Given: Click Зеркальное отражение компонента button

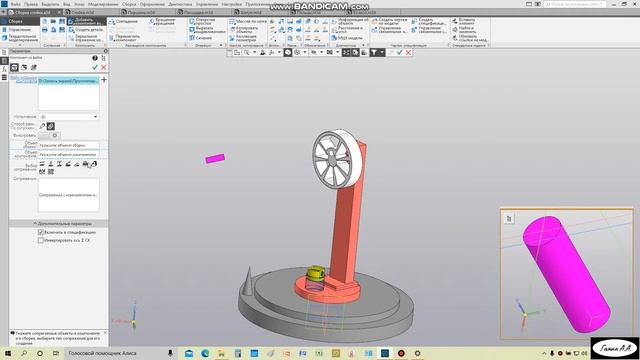Looking at the screenshot, I should [x=86, y=38].
